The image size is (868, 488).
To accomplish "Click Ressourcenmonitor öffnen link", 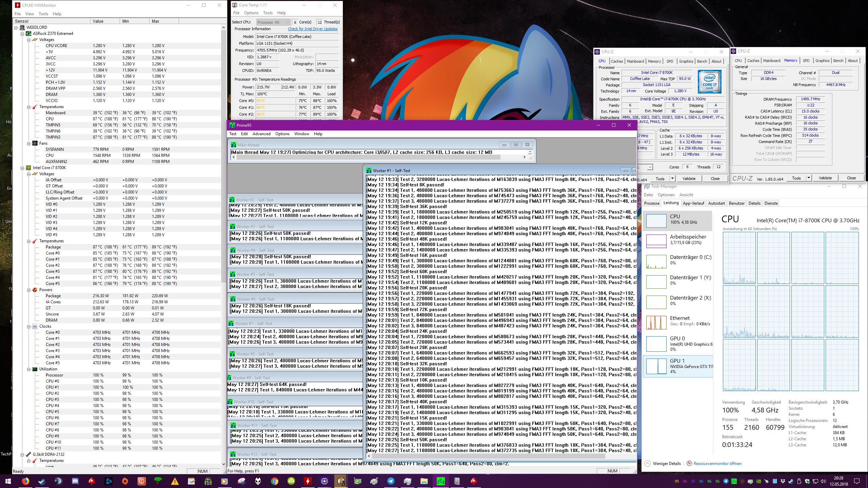I will pyautogui.click(x=717, y=464).
